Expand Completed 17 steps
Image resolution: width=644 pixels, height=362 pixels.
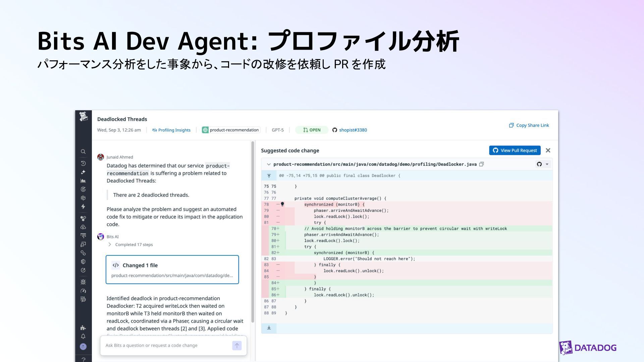coord(130,244)
